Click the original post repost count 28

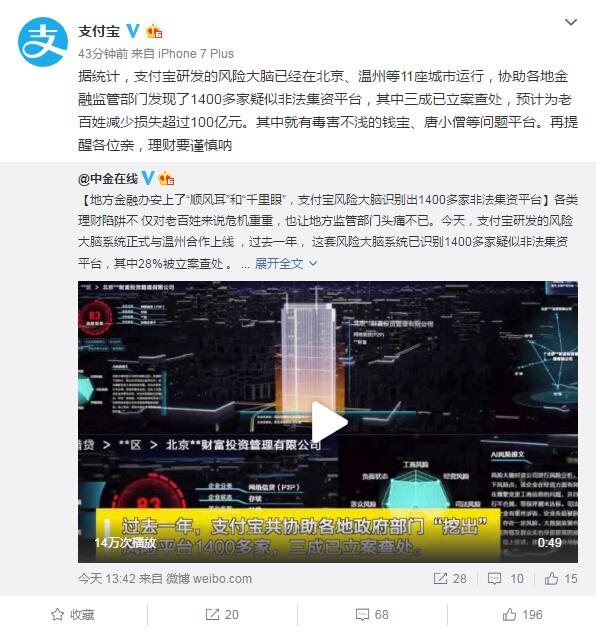[x=450, y=579]
